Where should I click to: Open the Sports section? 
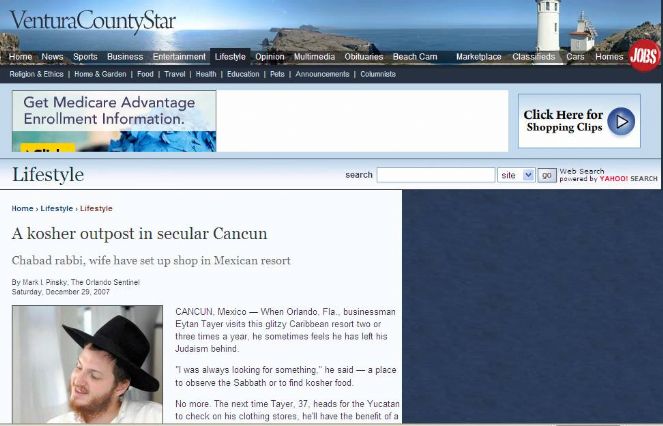85,57
